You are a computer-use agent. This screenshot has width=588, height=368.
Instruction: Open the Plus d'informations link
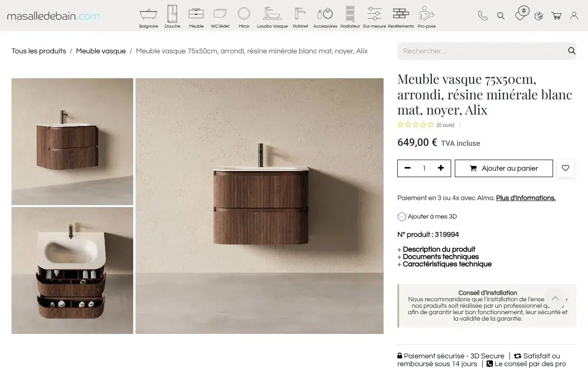526,198
